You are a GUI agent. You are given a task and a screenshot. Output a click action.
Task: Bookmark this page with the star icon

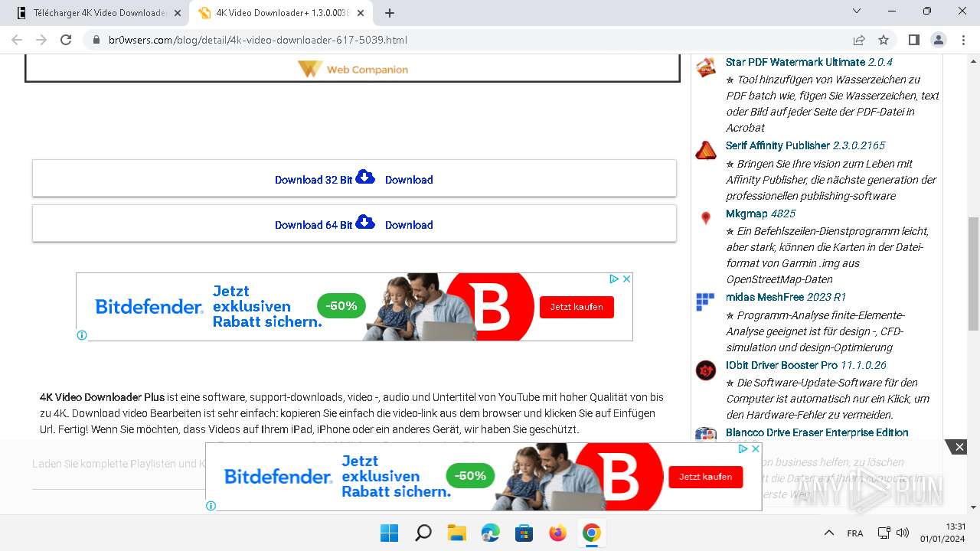884,40
